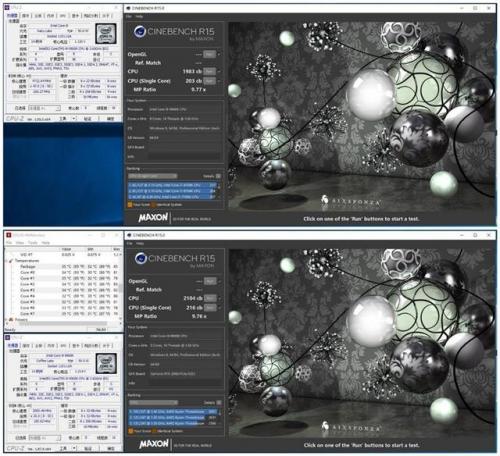Click the Details toggle in the Ranking panel with the 1983 cb score
The image size is (500, 456).
(x=218, y=176)
